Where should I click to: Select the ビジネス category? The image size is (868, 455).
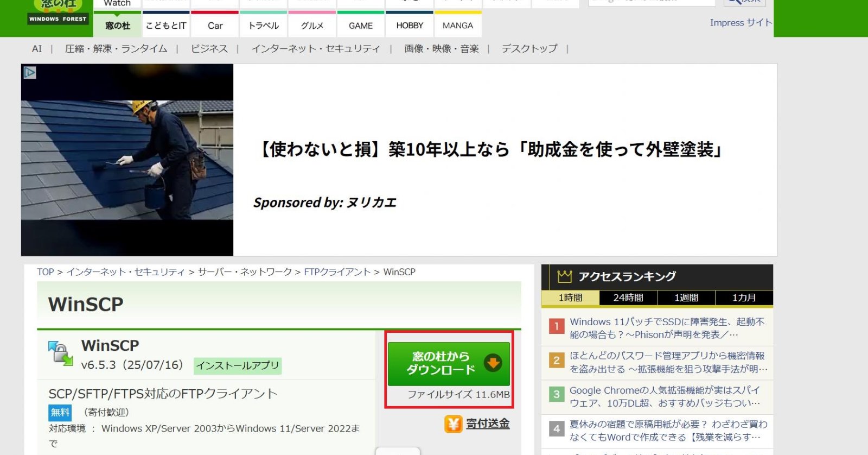pos(209,49)
